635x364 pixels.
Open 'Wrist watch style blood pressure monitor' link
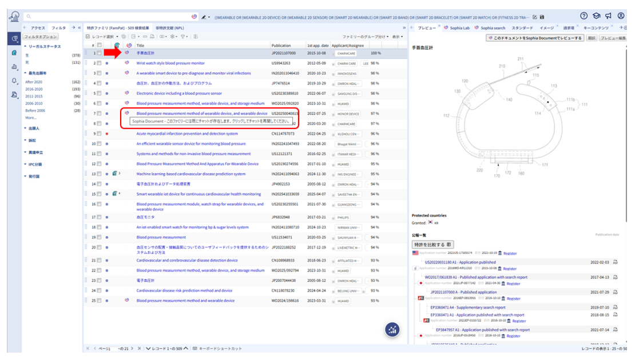170,63
